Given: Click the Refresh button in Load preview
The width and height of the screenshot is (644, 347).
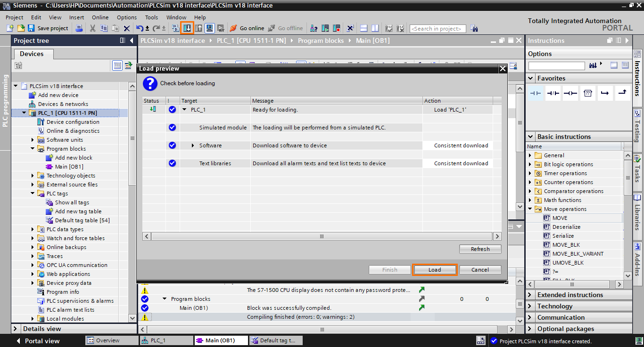Looking at the screenshot, I should click(480, 249).
